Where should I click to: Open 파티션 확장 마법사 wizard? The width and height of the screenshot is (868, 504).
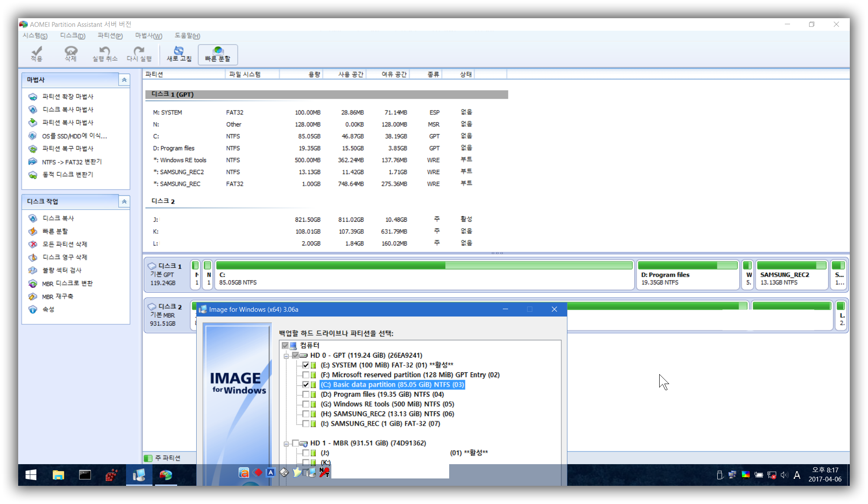pyautogui.click(x=68, y=97)
